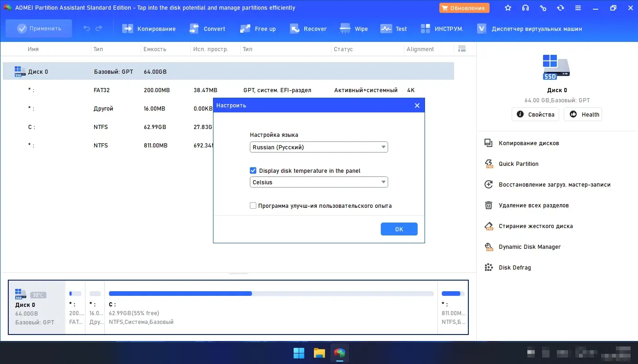Click the column settings icon beside Alignment
This screenshot has width=638, height=364.
pyautogui.click(x=462, y=49)
